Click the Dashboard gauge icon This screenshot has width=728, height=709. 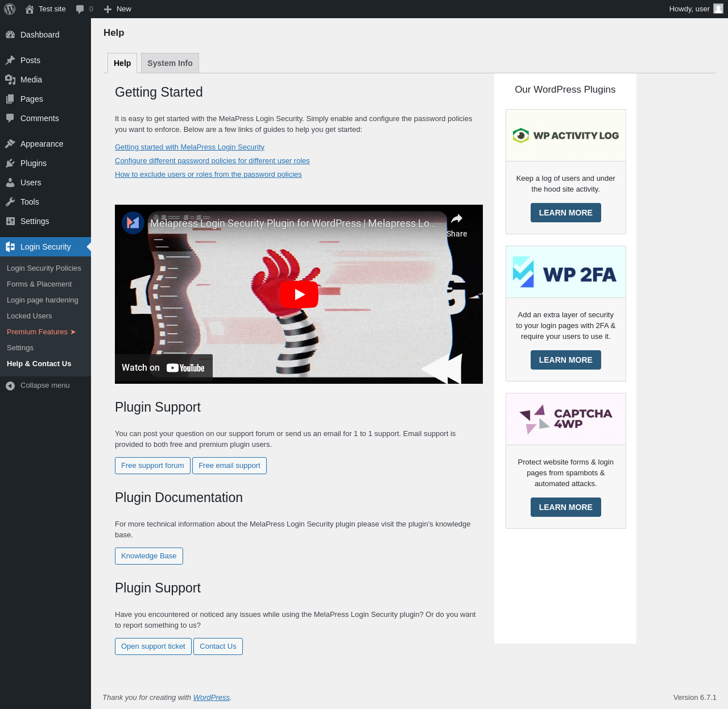click(x=10, y=35)
